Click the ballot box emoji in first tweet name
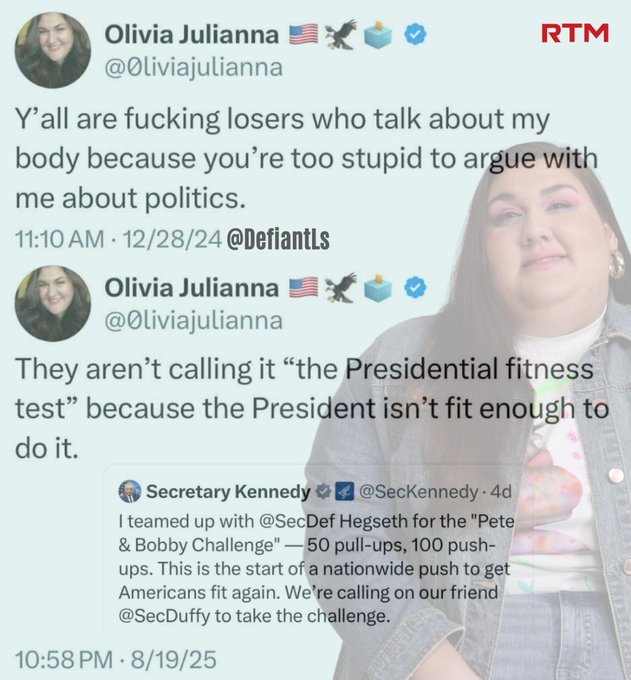The image size is (631, 680). [x=378, y=34]
